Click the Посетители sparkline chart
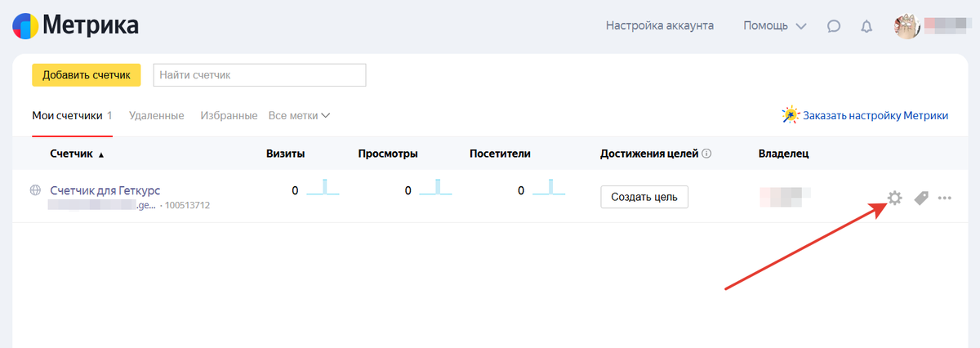Viewport: 980px width, 348px height. [x=548, y=187]
